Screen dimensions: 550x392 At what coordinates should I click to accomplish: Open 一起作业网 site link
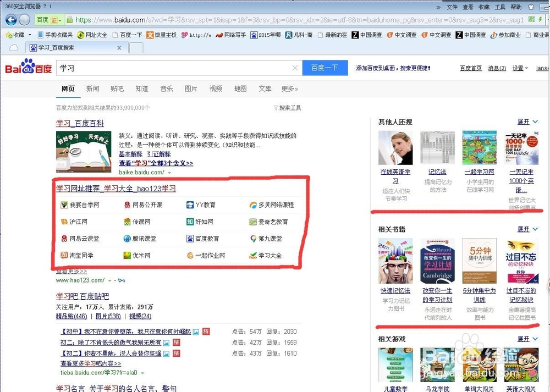[x=206, y=255]
